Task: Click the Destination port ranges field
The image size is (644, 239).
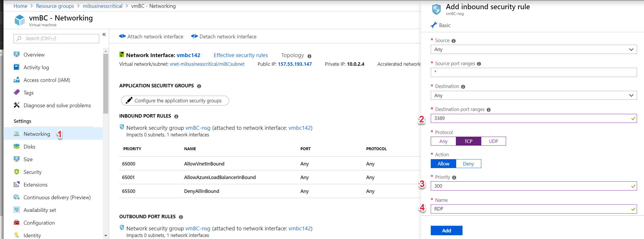Action: (x=531, y=118)
